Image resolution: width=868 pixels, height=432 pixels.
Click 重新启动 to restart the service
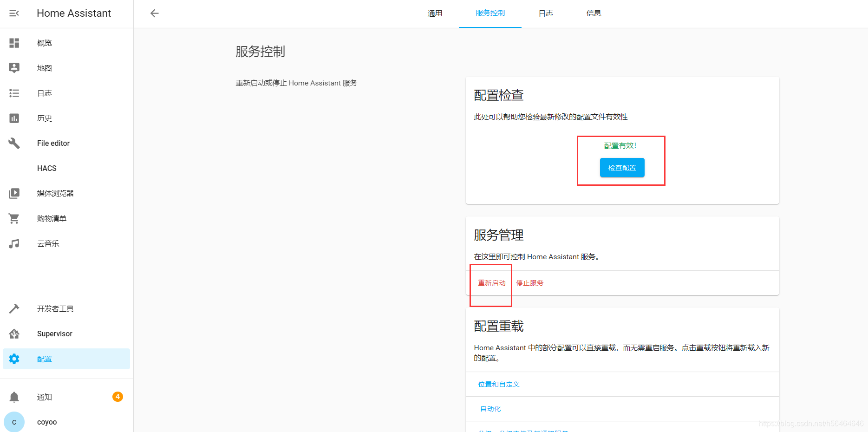pyautogui.click(x=492, y=283)
